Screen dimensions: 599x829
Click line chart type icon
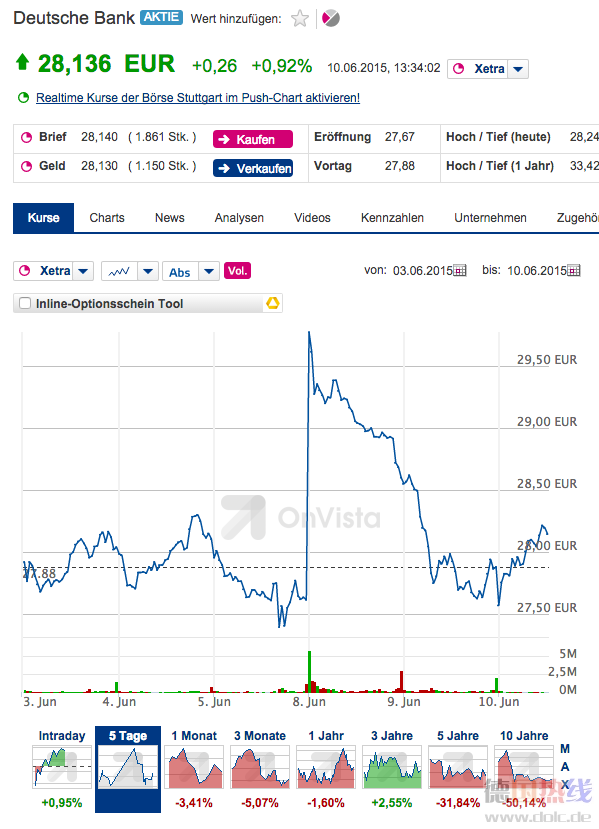[119, 271]
